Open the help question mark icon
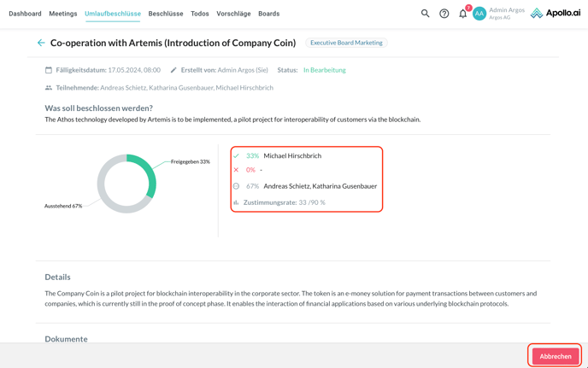Viewport: 588px width, 368px height. [x=444, y=14]
